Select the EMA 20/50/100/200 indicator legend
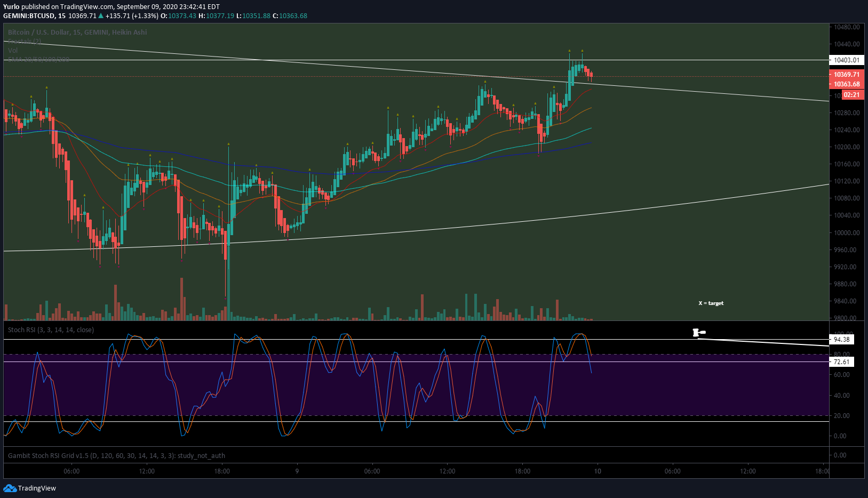This screenshot has height=498, width=868. point(38,59)
